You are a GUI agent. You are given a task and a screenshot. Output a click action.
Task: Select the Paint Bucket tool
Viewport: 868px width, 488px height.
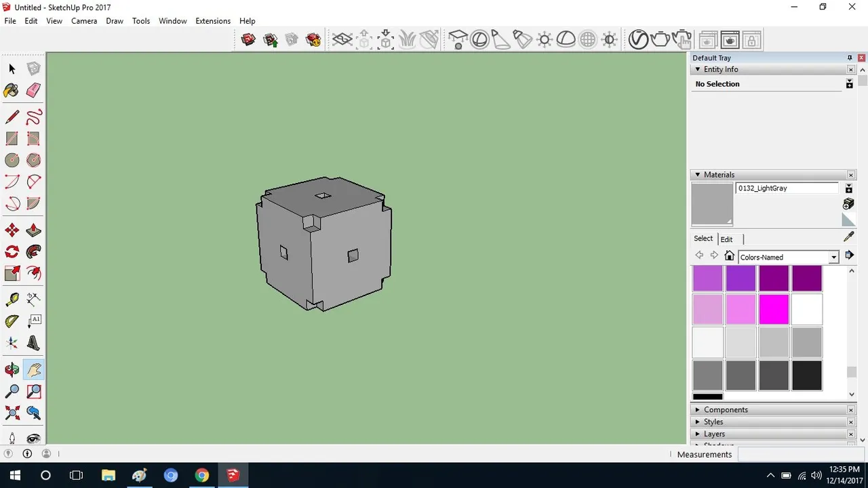(12, 90)
